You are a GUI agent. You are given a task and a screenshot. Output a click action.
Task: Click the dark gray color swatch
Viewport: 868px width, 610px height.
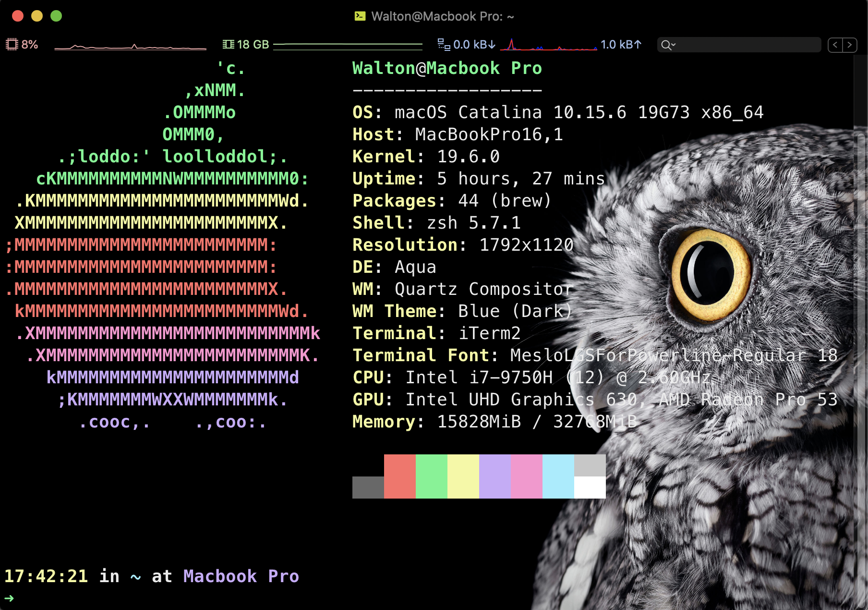click(x=368, y=488)
